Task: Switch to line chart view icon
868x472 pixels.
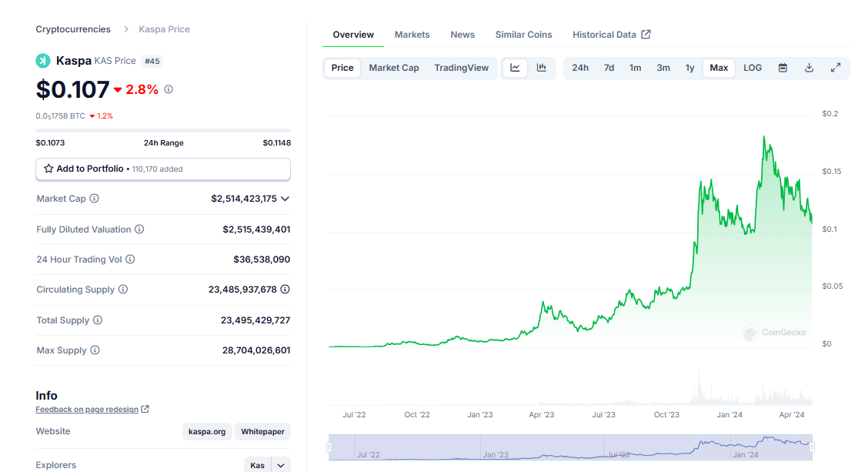Action: pyautogui.click(x=516, y=68)
